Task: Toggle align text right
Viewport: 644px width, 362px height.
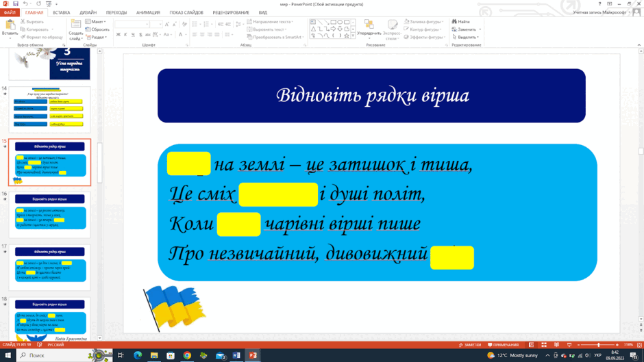Action: click(210, 35)
